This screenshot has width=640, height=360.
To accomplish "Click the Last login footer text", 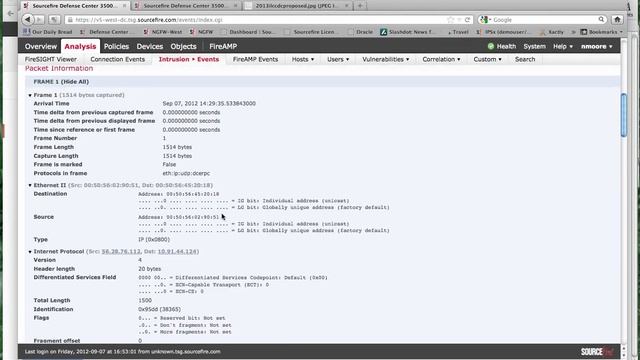I will pyautogui.click(x=122, y=351).
